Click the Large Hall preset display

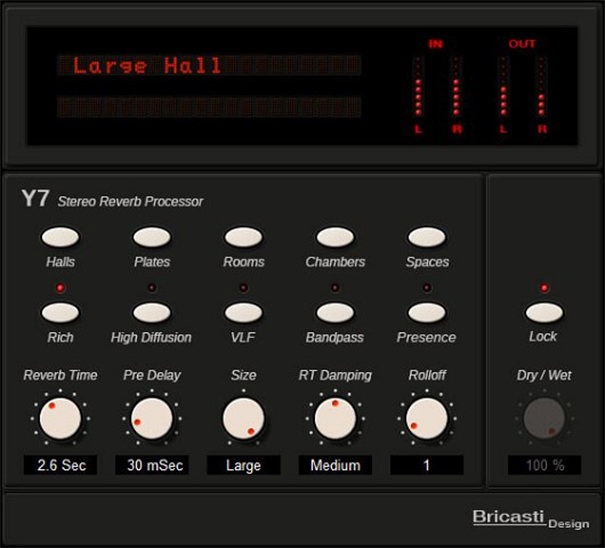click(148, 67)
